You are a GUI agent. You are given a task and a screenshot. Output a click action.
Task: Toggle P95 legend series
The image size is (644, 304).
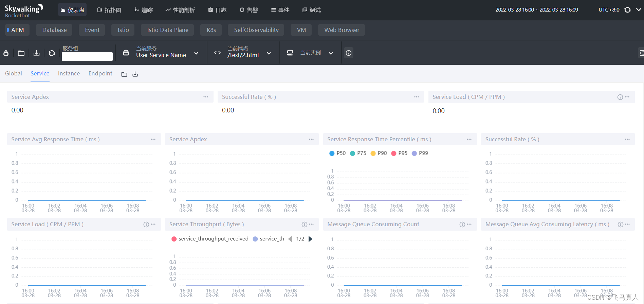pos(399,153)
